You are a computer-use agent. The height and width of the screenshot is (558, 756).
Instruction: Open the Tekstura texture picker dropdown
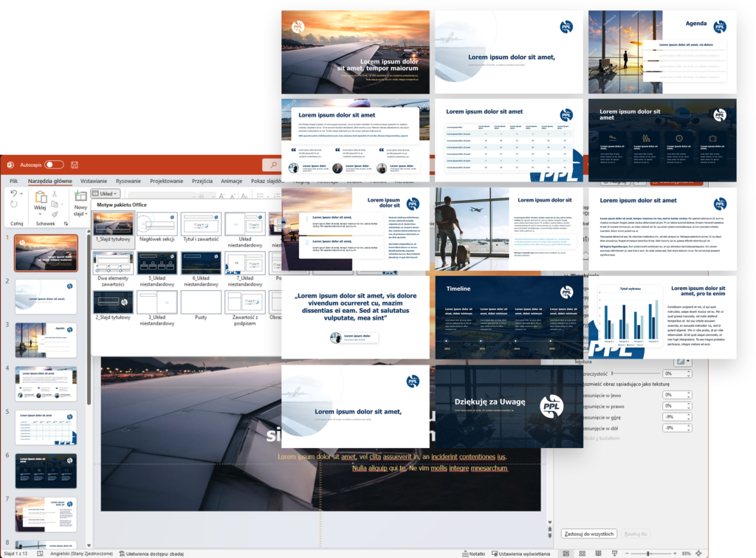coord(683,362)
